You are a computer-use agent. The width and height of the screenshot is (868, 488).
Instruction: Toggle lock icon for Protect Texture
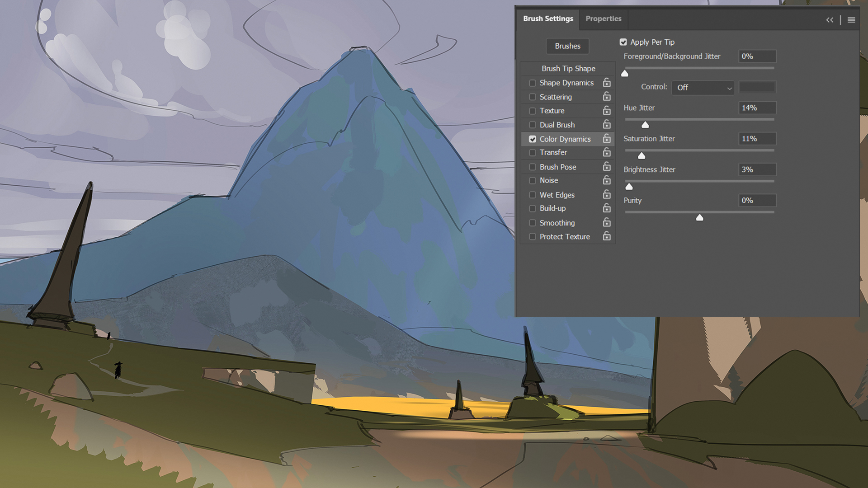607,236
